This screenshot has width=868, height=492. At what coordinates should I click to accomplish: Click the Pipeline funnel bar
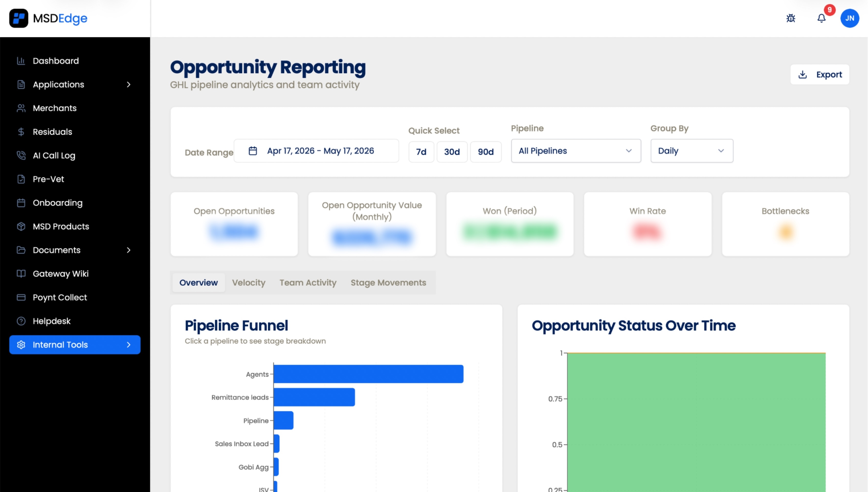283,420
